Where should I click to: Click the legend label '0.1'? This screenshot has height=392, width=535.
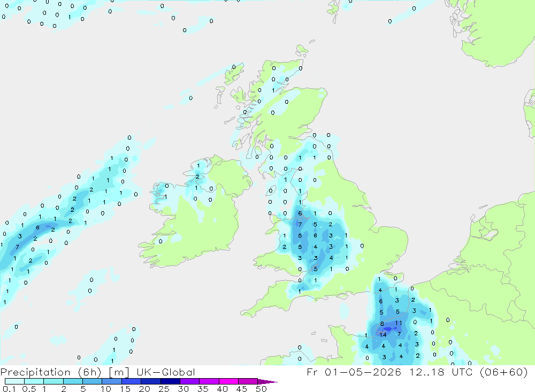point(9,389)
